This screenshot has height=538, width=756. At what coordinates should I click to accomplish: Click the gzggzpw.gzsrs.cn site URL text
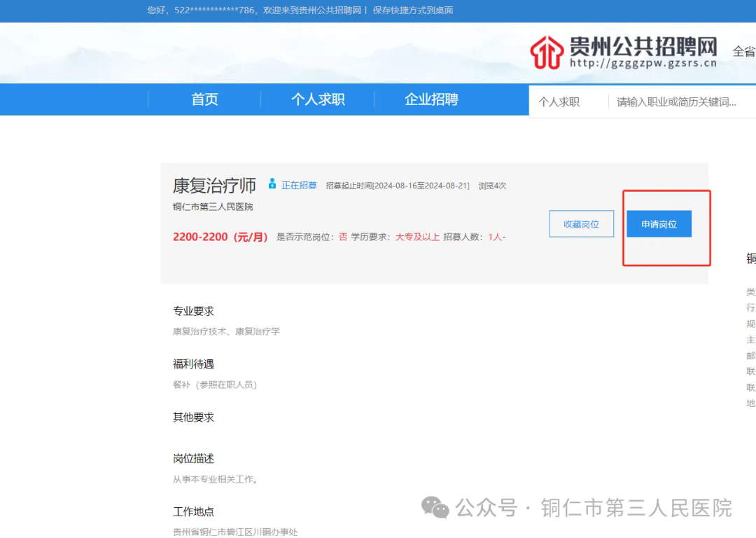(643, 63)
